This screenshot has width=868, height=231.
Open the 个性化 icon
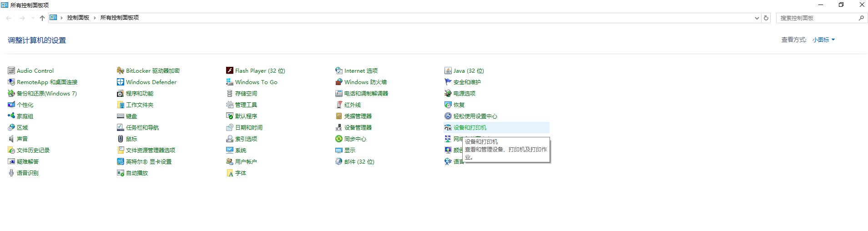click(11, 105)
